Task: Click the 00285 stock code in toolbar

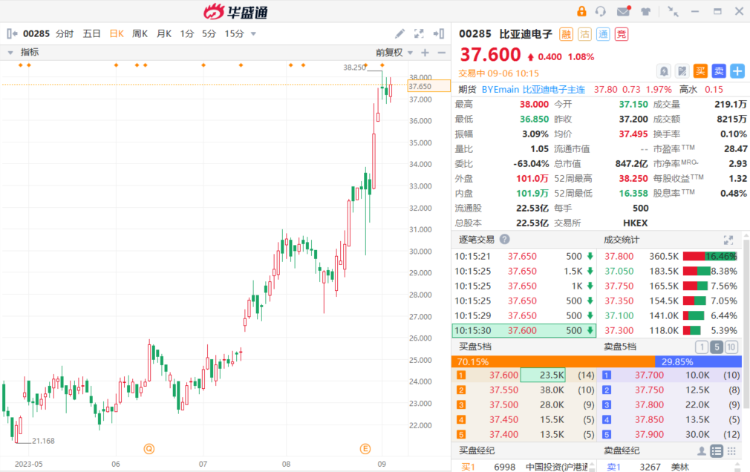Action: (x=36, y=33)
